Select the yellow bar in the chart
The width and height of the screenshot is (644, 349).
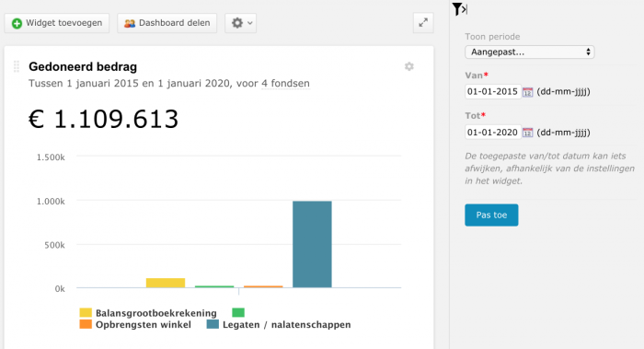click(x=166, y=283)
